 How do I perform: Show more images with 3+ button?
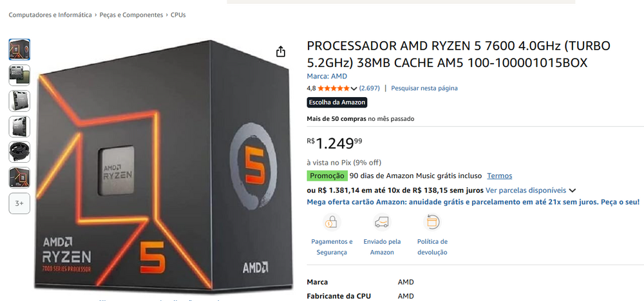coord(19,203)
